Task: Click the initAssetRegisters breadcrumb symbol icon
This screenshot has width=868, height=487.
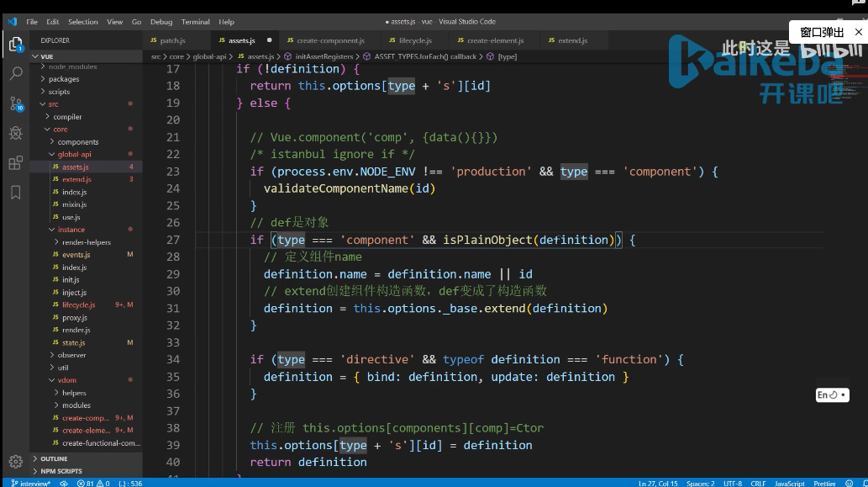Action: pos(288,56)
